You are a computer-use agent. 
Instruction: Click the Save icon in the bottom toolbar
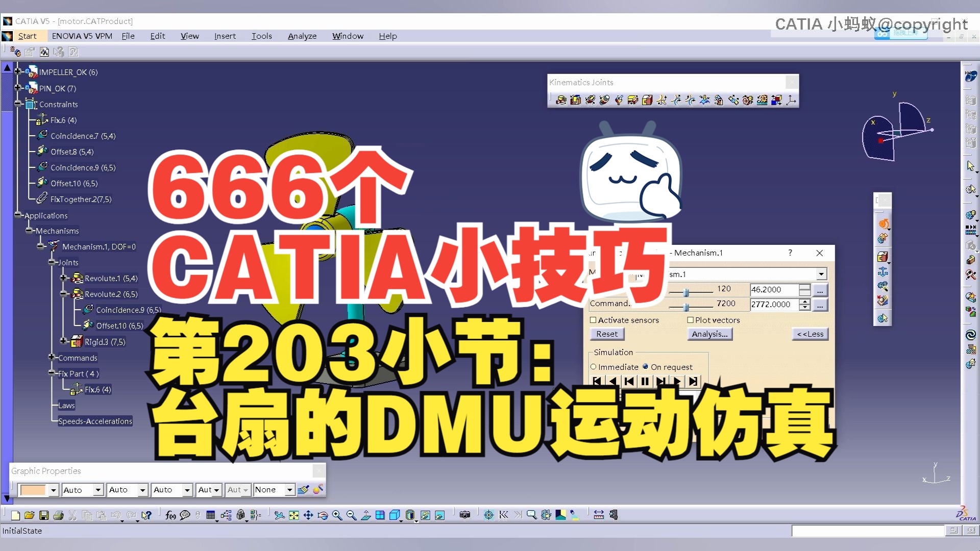(x=45, y=515)
